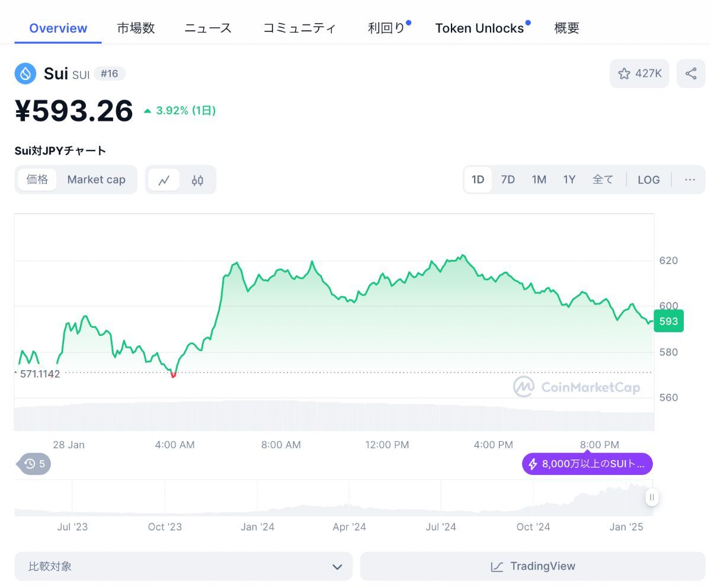Click the 28 Jan x-axis label
The image size is (711, 588).
coord(69,445)
